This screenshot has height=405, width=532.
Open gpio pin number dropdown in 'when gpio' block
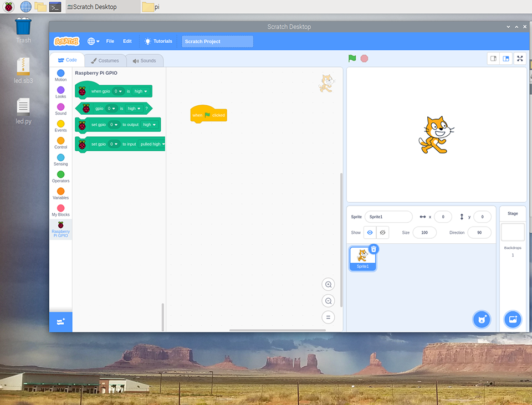(x=118, y=91)
